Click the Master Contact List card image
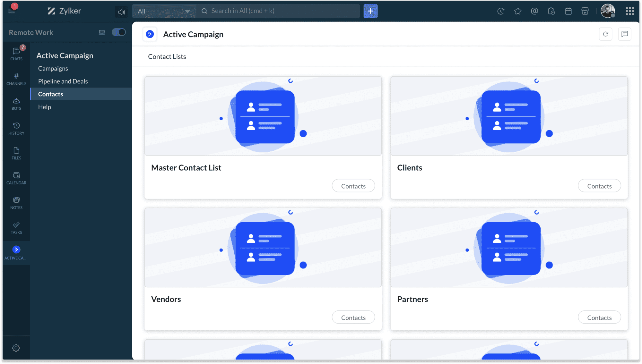The image size is (642, 364). coord(263,116)
